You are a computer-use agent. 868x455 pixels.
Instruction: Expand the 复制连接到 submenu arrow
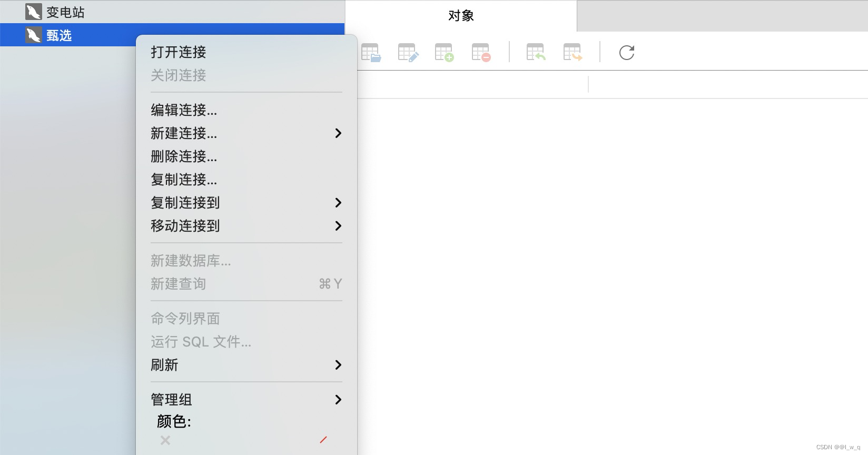coord(338,203)
